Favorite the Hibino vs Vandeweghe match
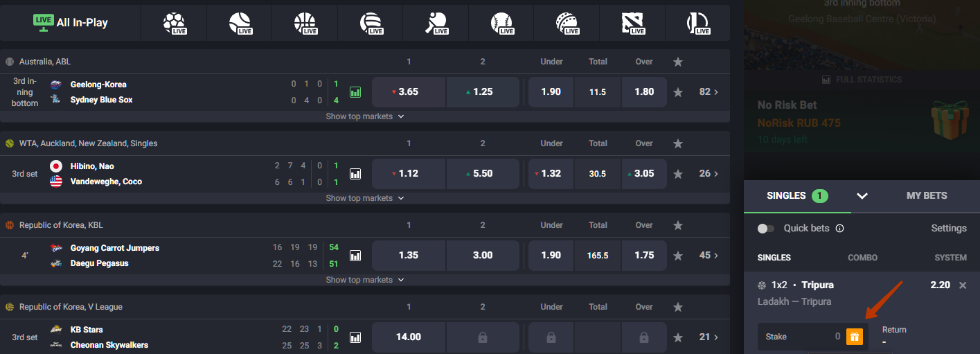Screen dimensions: 980x354 (678, 174)
